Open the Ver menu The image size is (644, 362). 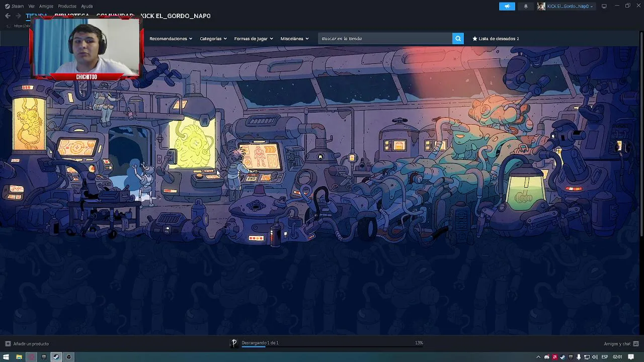coord(32,6)
